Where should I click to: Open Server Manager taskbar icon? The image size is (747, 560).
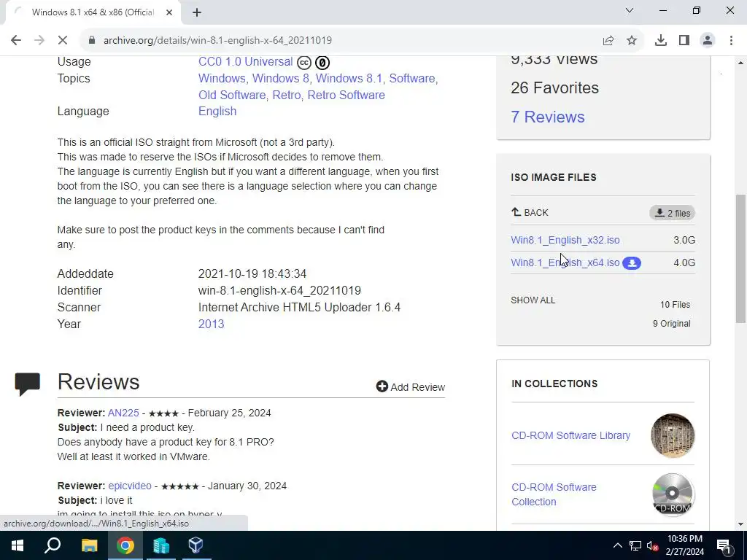[161, 545]
